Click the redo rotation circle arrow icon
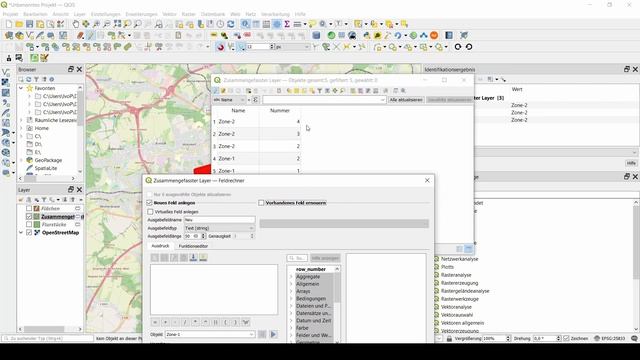The width and height of the screenshot is (640, 360). pos(469,47)
